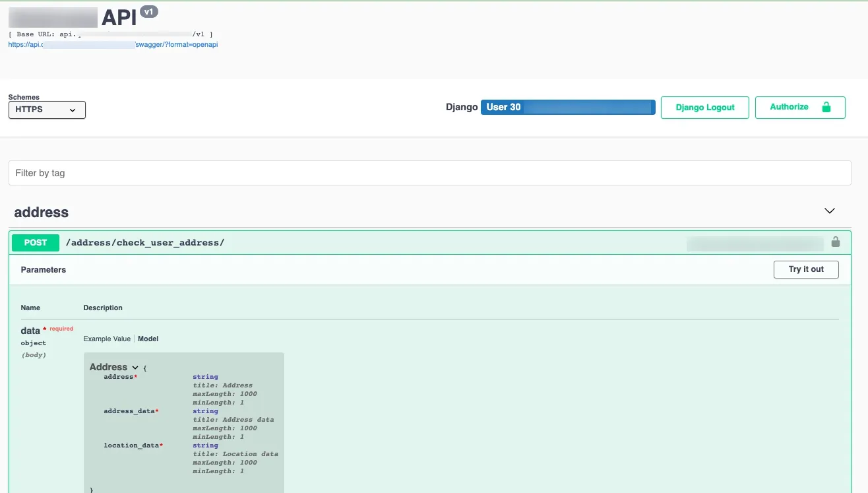Screen dimensions: 868x493
Task: Open the OpenAPI format link below the base URL
Action: [x=112, y=44]
